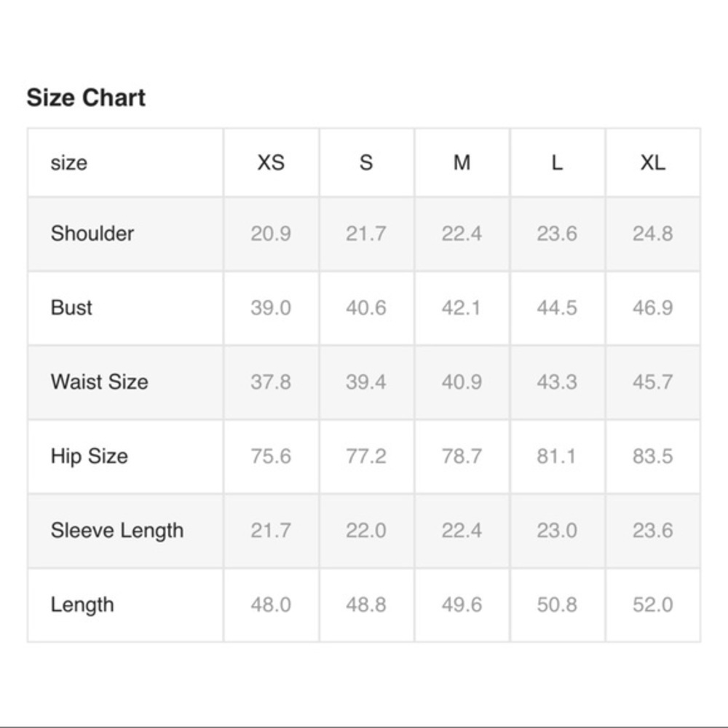Screen dimensions: 728x728
Task: Click the Shoulder row label
Action: (x=92, y=234)
